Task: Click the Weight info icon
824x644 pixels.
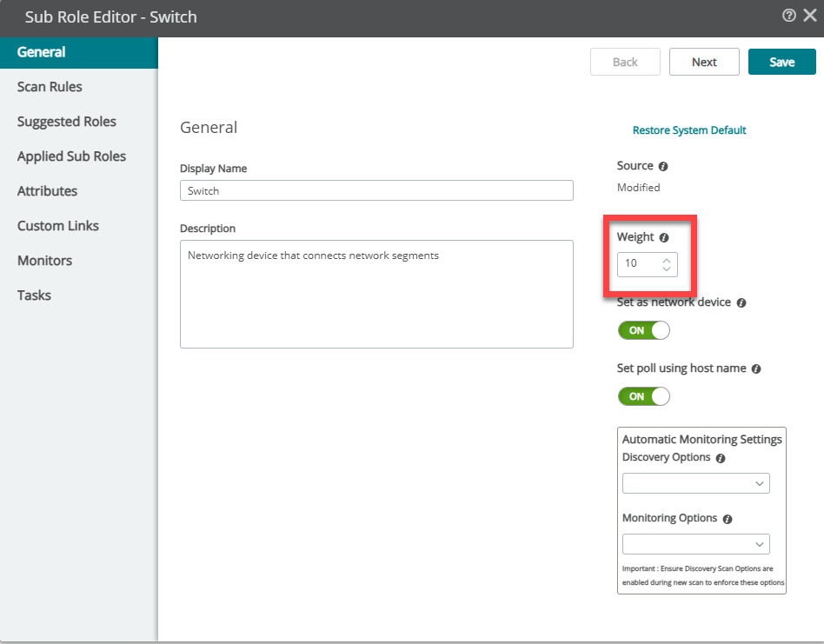Action: [x=664, y=238]
